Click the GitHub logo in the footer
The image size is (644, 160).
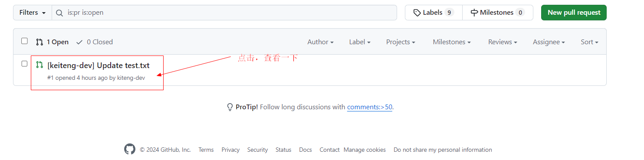(130, 150)
